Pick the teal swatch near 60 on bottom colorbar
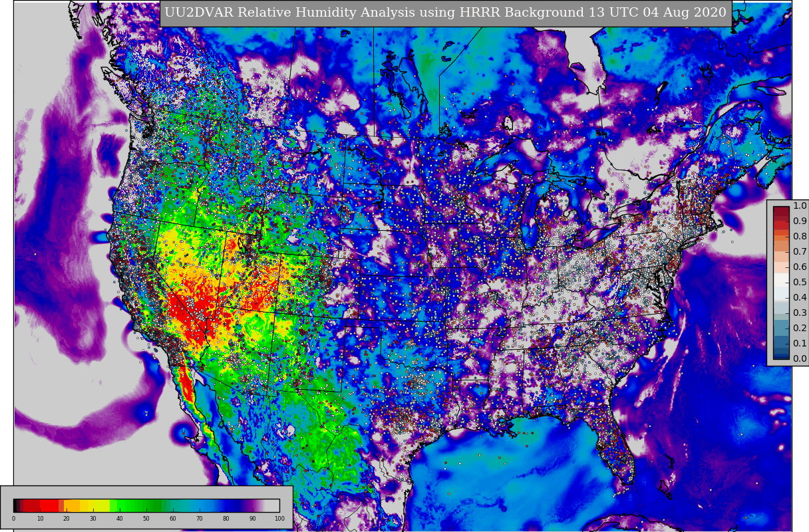Screen dimensions: 809x532 pyautogui.click(x=174, y=505)
